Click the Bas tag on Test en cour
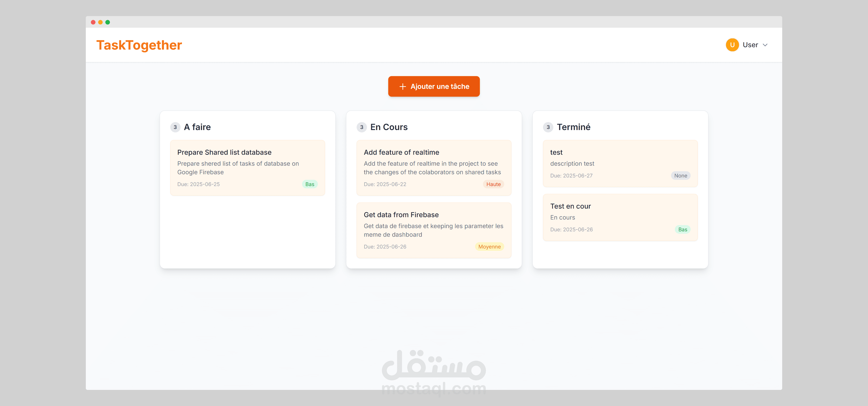The height and width of the screenshot is (406, 868). (x=682, y=229)
